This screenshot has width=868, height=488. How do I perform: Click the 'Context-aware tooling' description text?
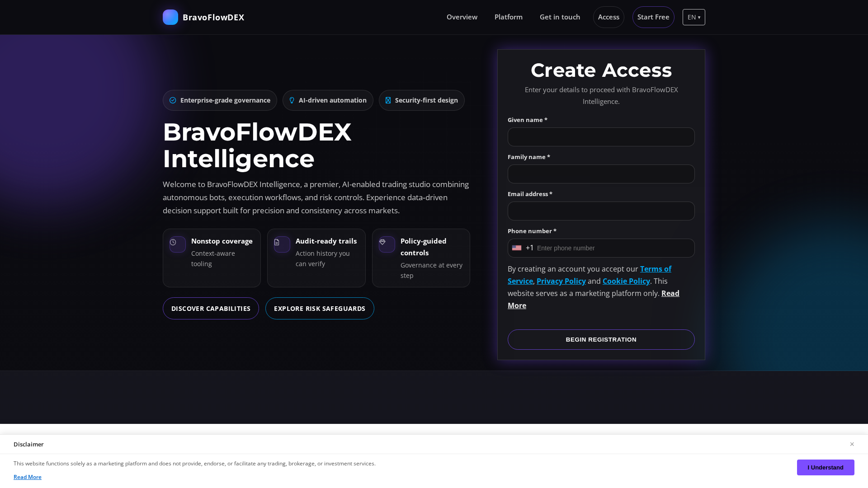click(213, 258)
